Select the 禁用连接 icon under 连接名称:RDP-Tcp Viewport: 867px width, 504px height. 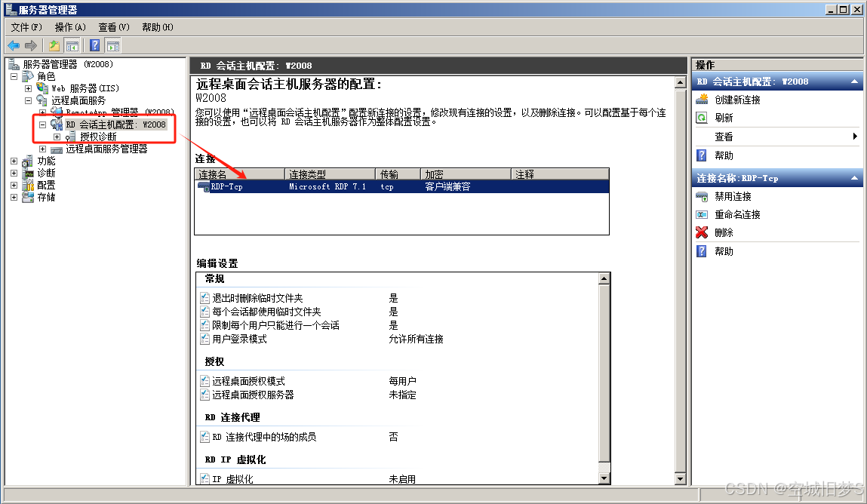coord(701,196)
